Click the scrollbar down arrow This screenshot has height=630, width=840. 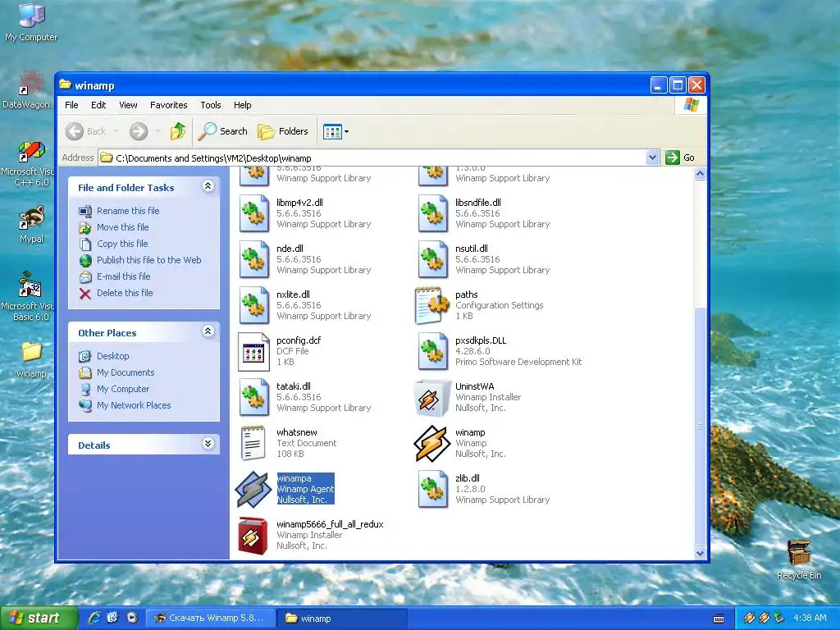click(700, 553)
